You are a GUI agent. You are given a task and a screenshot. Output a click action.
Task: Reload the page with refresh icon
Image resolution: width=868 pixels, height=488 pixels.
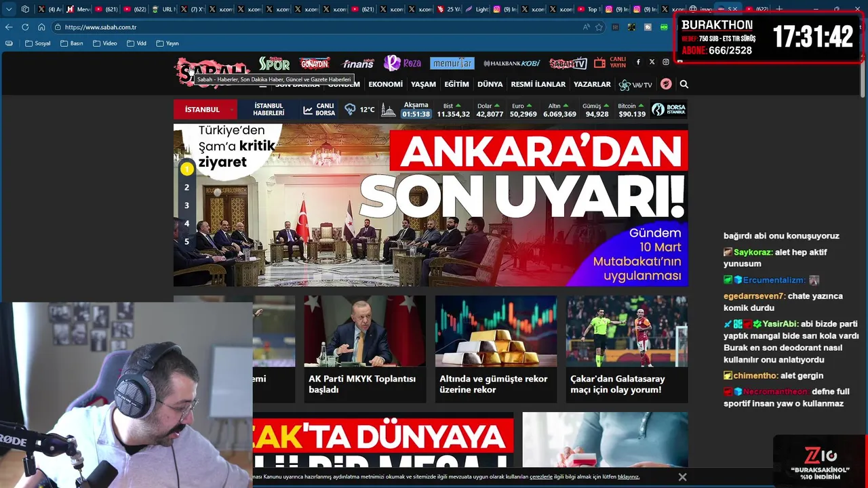click(25, 27)
